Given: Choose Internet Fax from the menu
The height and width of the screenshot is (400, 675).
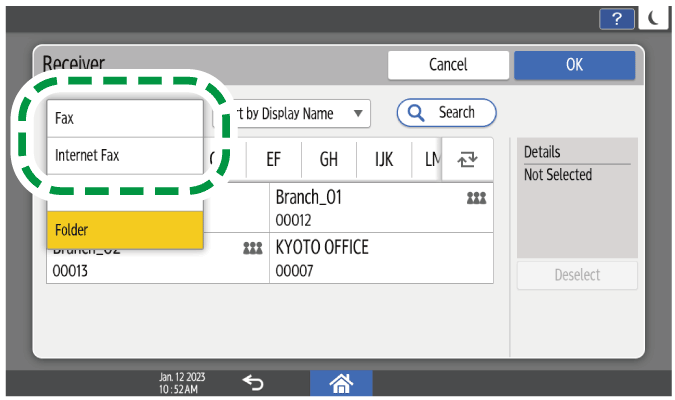Looking at the screenshot, I should (125, 156).
